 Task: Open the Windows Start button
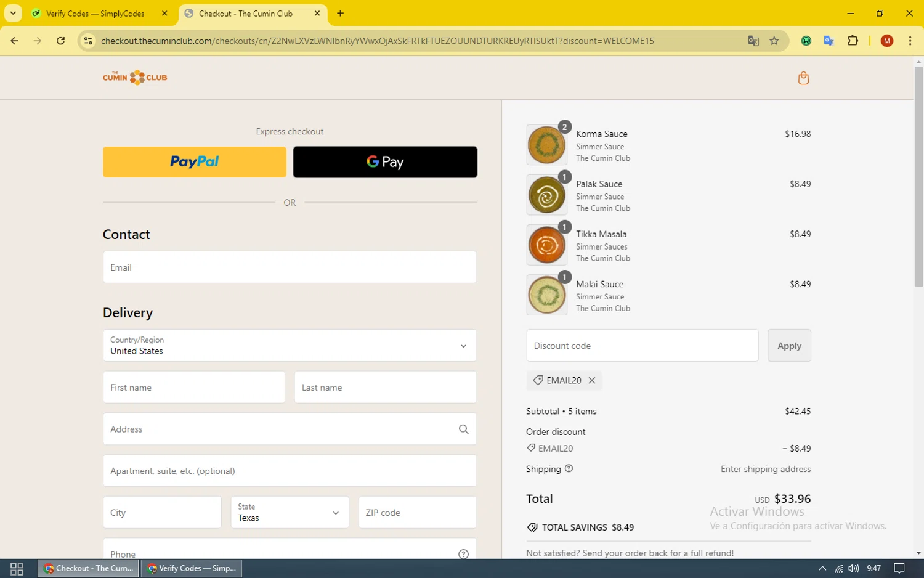coord(17,568)
